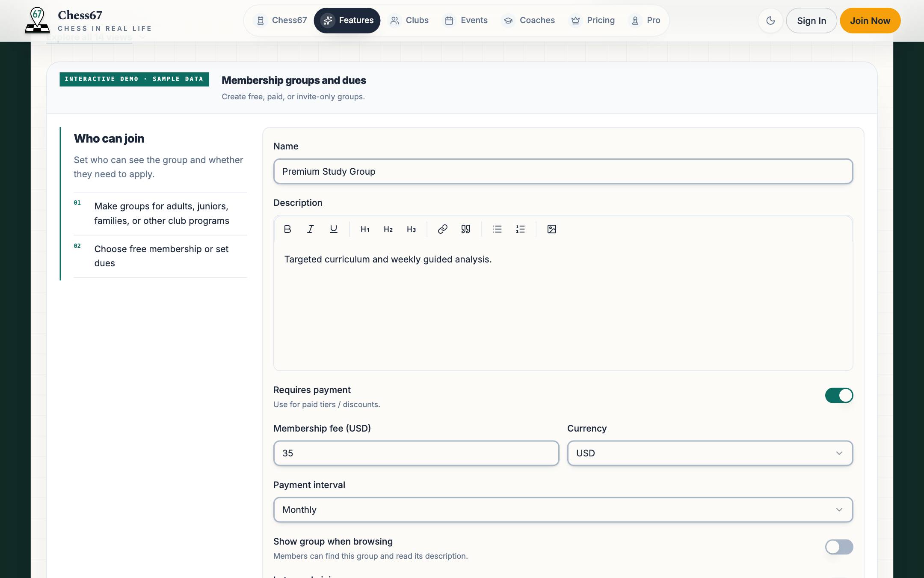Start a numbered list in editor
Image resolution: width=924 pixels, height=578 pixels.
pos(520,229)
